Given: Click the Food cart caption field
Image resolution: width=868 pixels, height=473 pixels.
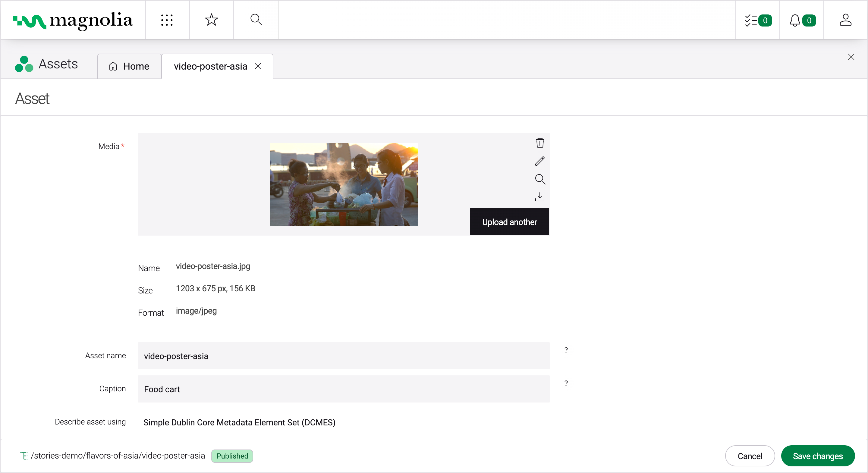Looking at the screenshot, I should click(344, 389).
